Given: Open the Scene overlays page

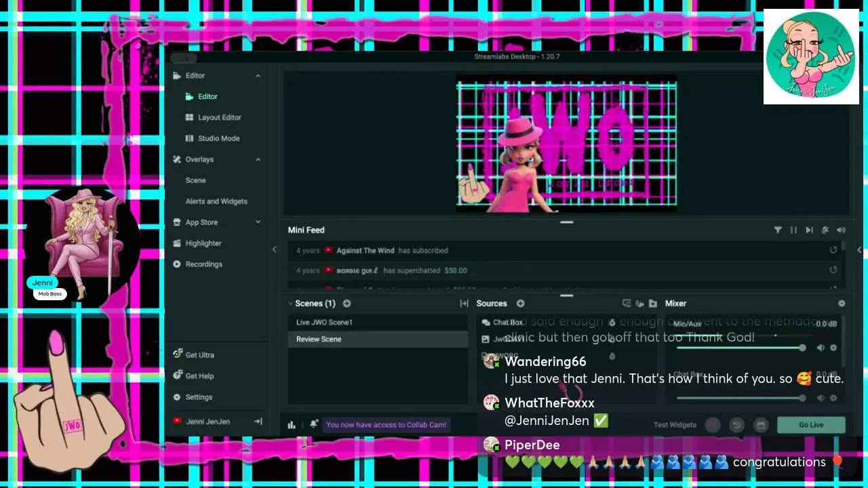Looking at the screenshot, I should pos(195,180).
